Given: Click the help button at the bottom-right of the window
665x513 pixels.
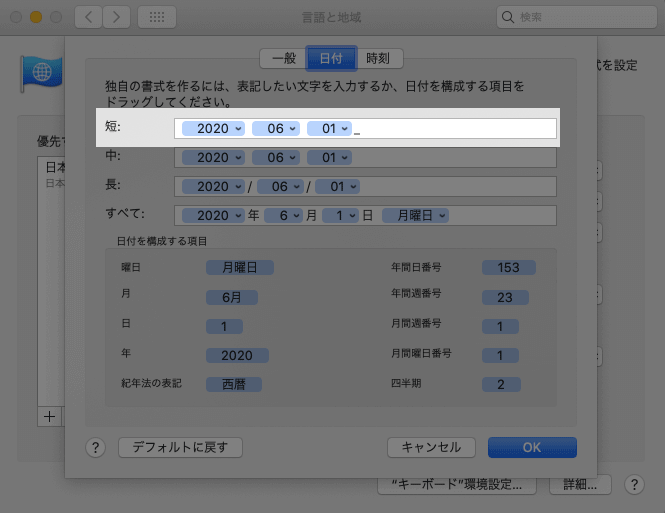Looking at the screenshot, I should (x=633, y=484).
